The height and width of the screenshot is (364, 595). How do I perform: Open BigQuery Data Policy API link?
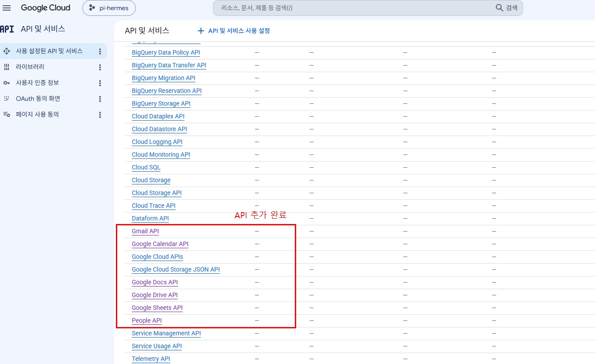(x=166, y=52)
